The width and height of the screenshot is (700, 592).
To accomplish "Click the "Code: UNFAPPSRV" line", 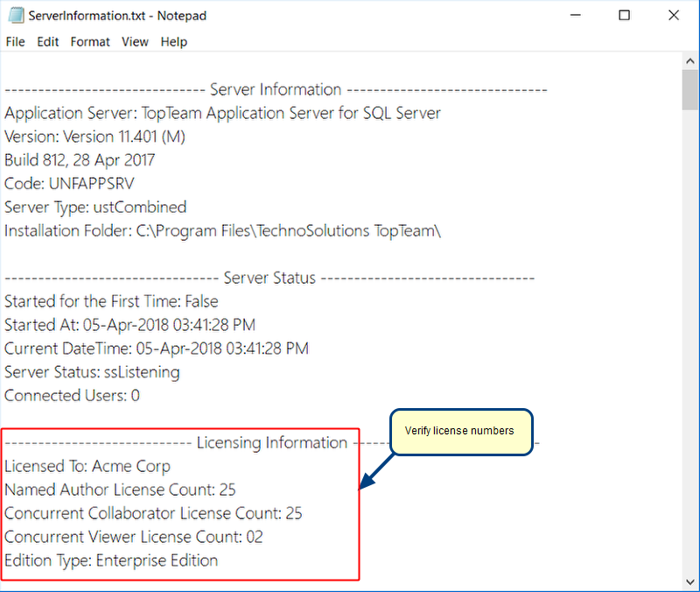I will coord(70,184).
